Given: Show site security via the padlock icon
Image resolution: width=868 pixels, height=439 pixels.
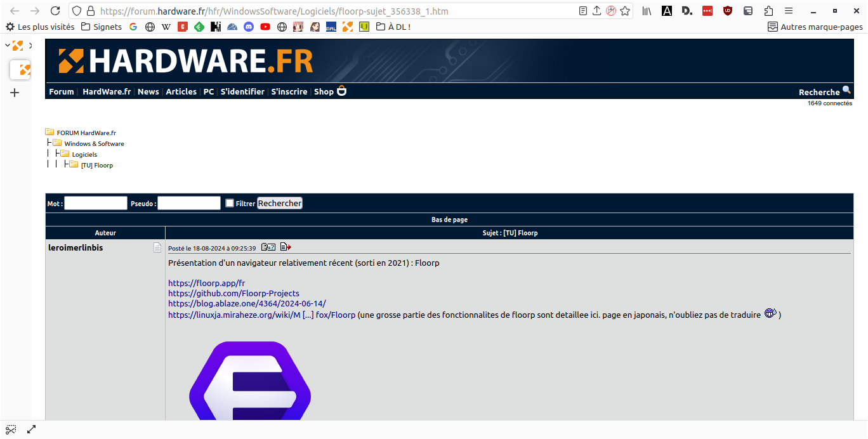Looking at the screenshot, I should tap(91, 11).
